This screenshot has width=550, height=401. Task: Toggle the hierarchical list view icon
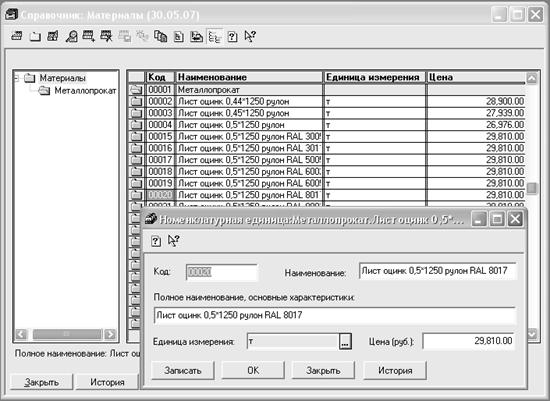pos(214,36)
